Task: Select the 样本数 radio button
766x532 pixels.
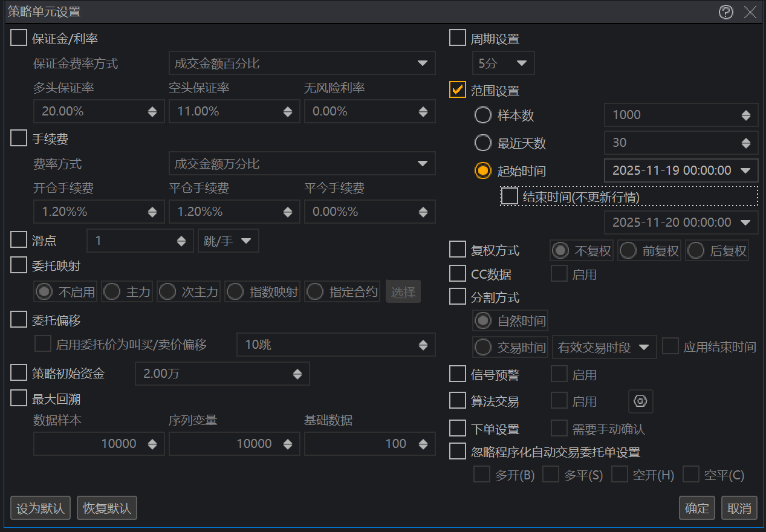Action: pos(483,115)
